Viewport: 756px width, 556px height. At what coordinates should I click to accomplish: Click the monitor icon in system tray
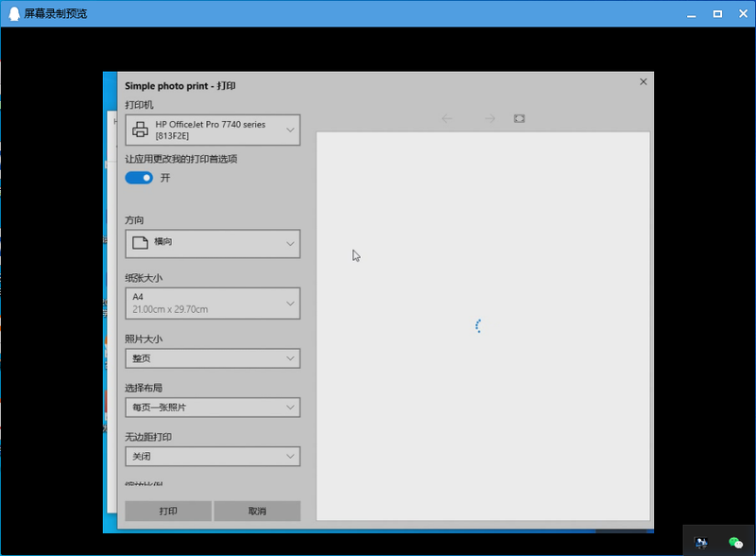point(700,543)
